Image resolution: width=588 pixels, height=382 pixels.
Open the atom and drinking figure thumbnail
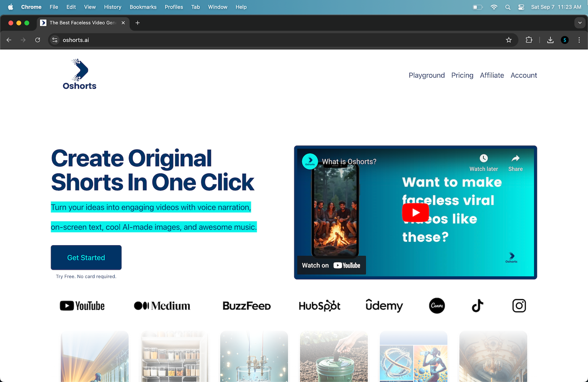413,356
